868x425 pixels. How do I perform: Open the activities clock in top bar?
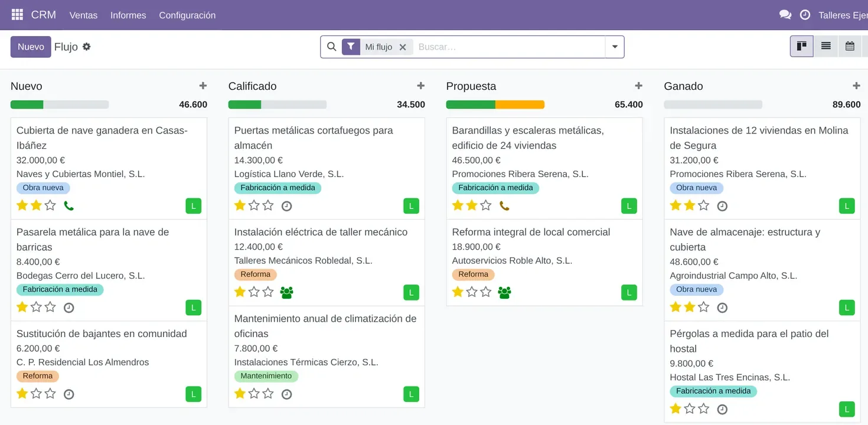pos(805,15)
